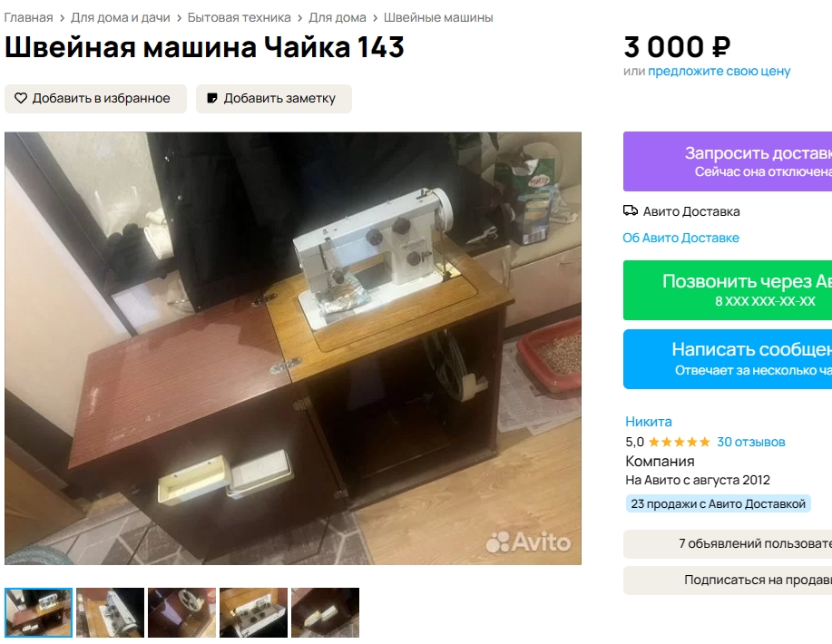Go to Для дома и дачи category
The height and width of the screenshot is (644, 832).
[121, 17]
